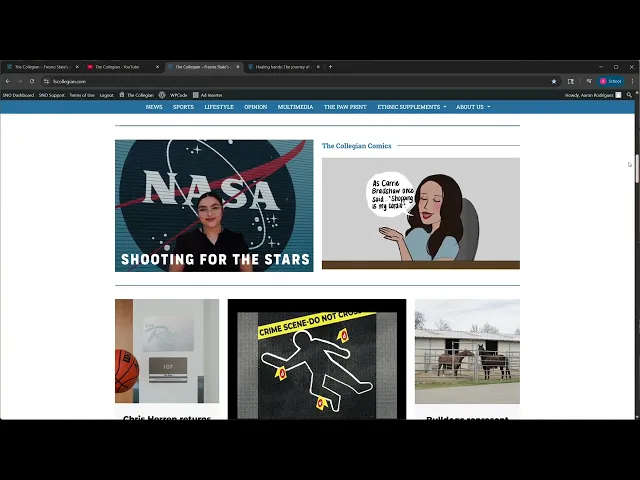This screenshot has width=640, height=480.
Task: Expand ETHNIC SUPPLEMENTS dropdown
Action: (x=412, y=107)
